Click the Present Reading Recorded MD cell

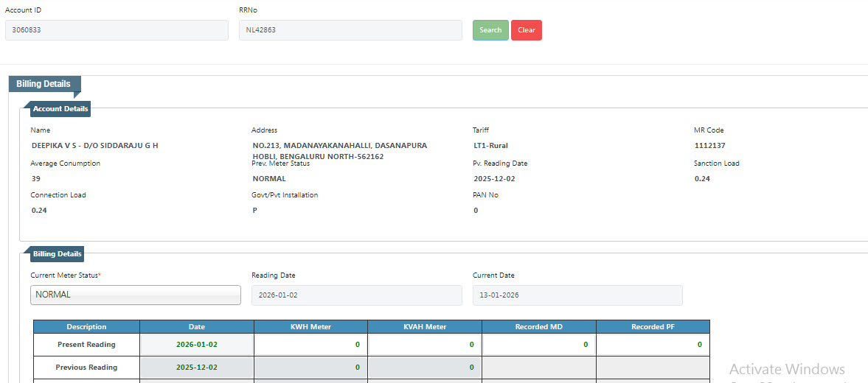(539, 344)
